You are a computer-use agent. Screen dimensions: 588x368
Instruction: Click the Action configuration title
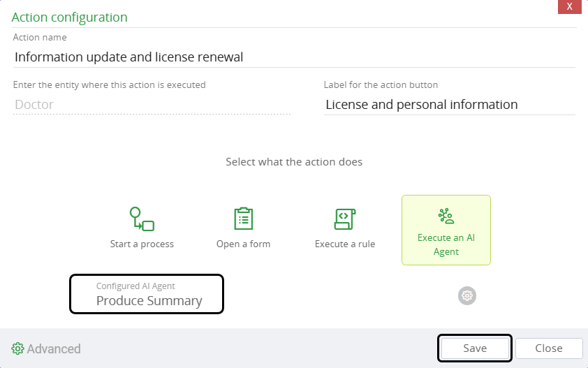69,17
